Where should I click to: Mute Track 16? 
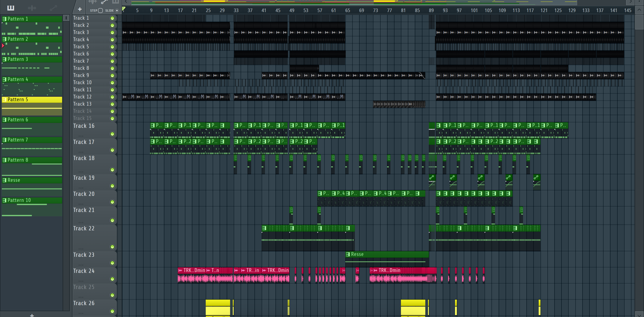click(x=112, y=134)
